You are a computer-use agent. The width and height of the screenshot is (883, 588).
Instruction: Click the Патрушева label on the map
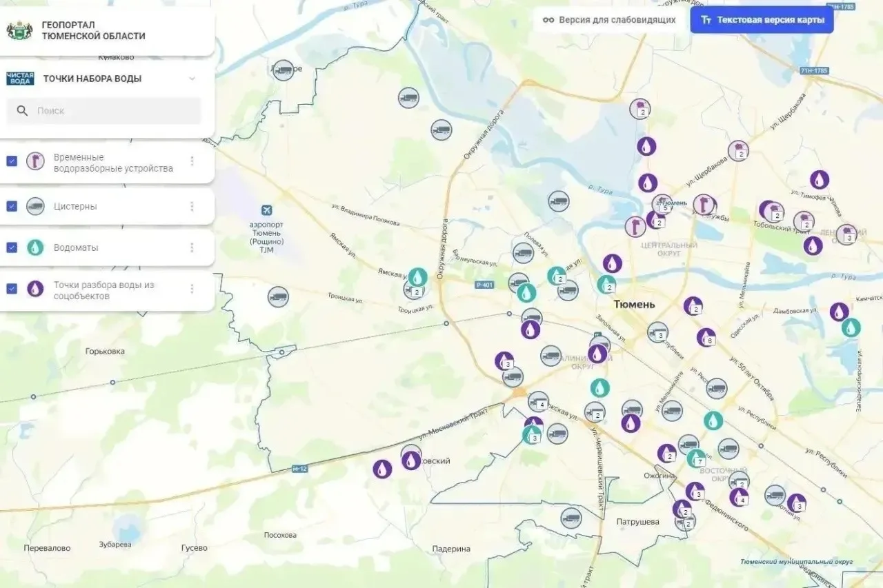point(637,522)
